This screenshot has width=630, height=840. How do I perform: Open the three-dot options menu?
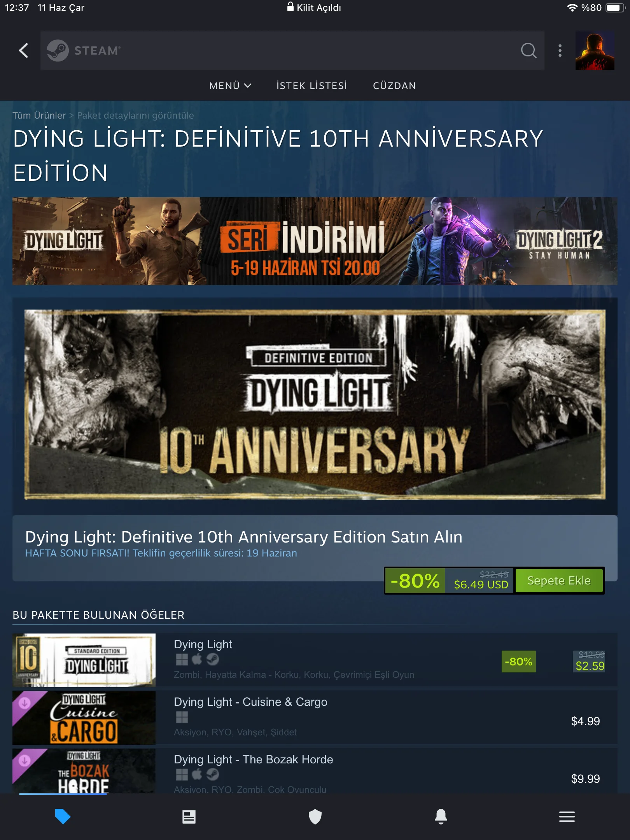click(x=560, y=51)
